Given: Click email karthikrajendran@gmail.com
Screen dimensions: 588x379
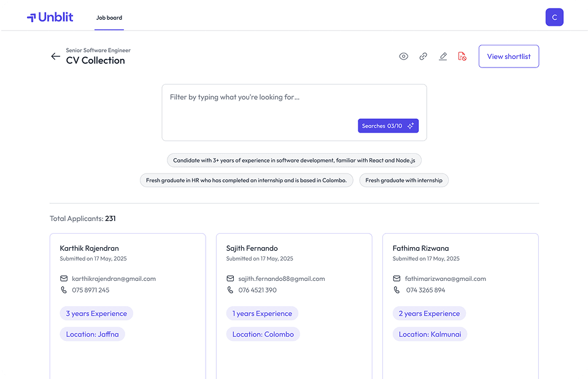Looking at the screenshot, I should tap(114, 278).
